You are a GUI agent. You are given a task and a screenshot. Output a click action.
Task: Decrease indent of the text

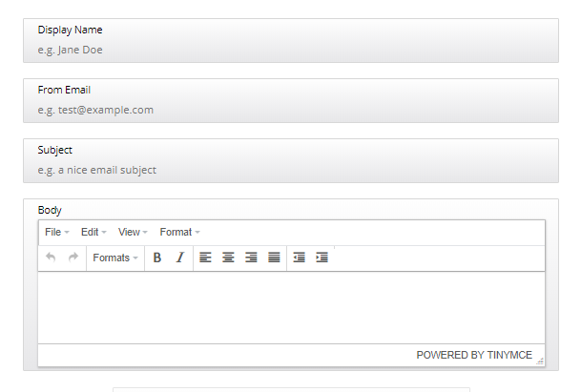[x=300, y=258]
